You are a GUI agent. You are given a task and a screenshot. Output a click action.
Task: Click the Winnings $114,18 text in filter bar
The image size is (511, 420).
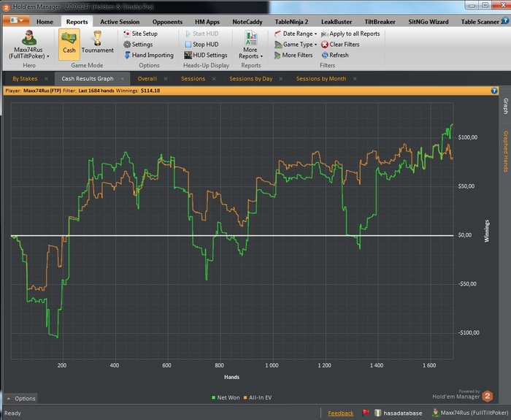click(138, 91)
